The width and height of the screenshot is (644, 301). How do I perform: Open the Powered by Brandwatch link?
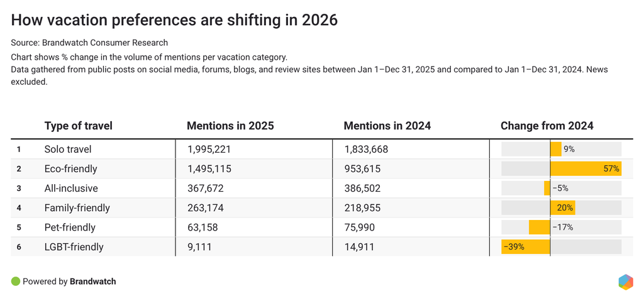tap(69, 282)
